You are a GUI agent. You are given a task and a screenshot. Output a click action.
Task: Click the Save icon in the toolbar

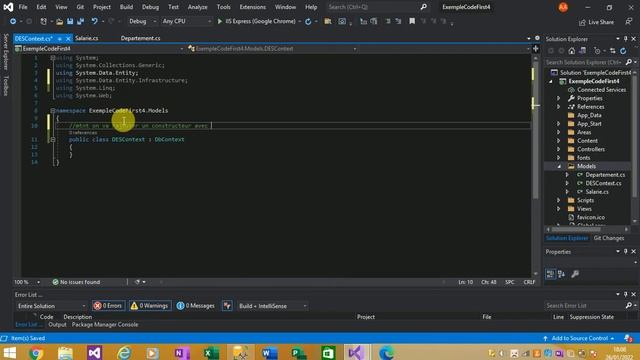(x=70, y=21)
